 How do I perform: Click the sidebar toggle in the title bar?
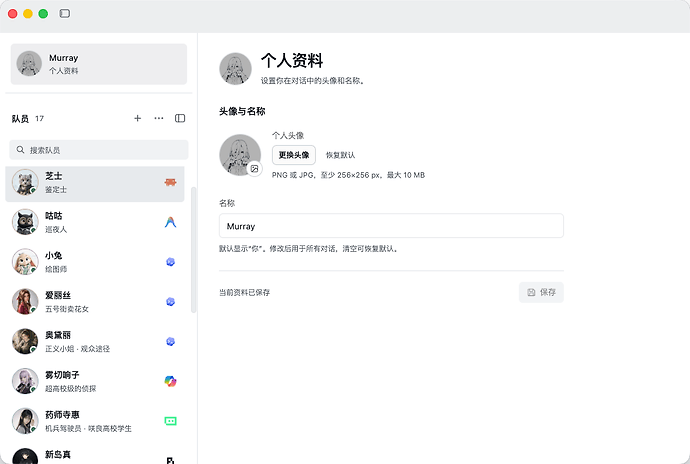click(x=65, y=14)
